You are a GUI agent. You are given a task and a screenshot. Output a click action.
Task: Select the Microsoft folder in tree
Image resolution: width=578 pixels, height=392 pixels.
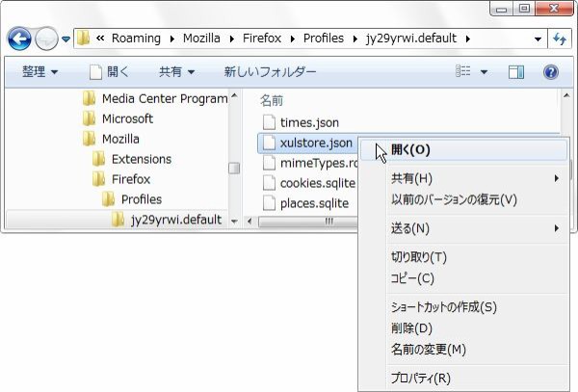click(x=118, y=118)
